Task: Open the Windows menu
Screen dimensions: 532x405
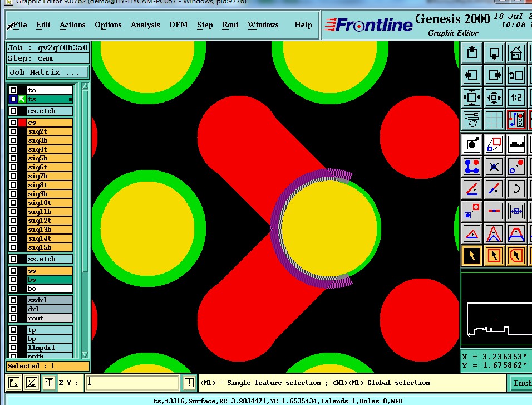Action: [x=263, y=25]
